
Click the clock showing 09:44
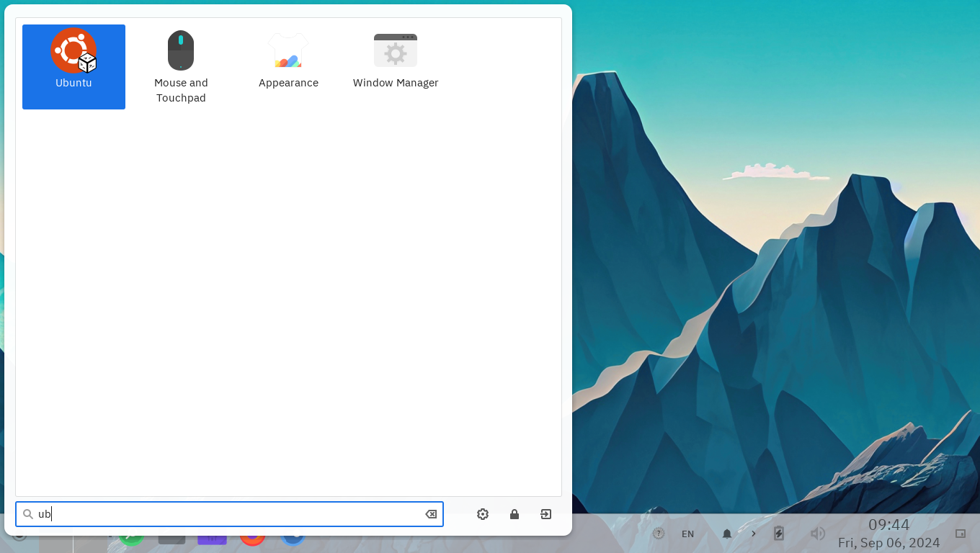coord(888,525)
